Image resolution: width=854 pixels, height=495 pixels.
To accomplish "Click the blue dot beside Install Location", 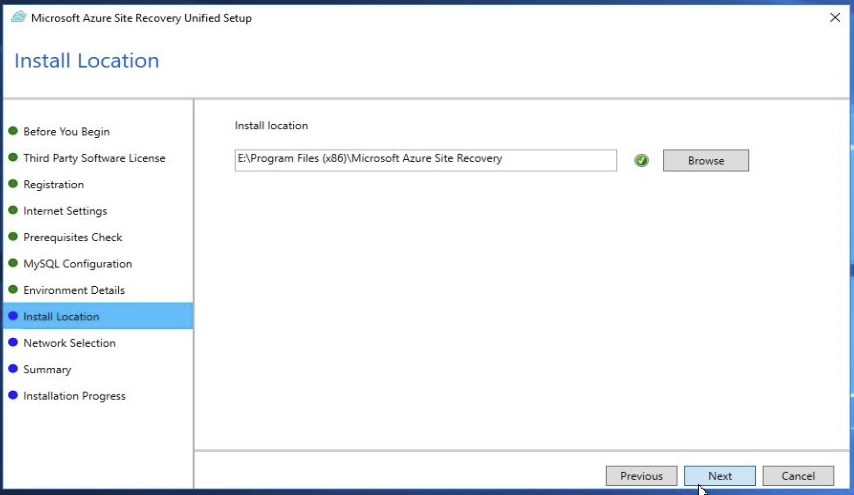I will coord(13,316).
